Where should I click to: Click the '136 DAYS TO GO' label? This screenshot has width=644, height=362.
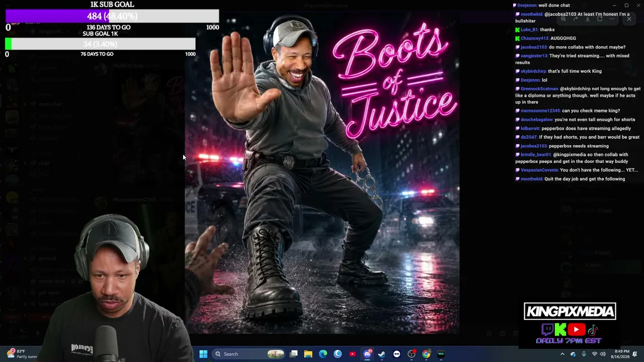click(x=109, y=28)
